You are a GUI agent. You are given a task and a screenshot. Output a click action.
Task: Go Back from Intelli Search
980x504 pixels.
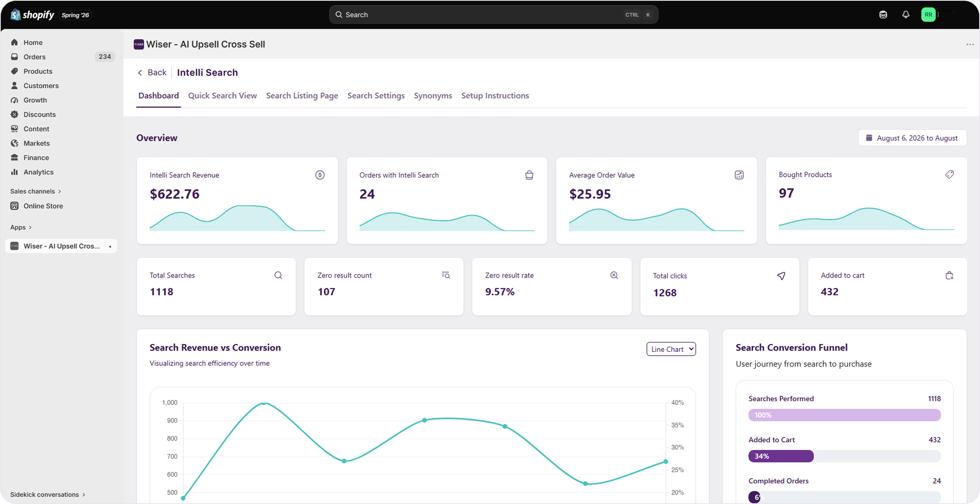(x=152, y=73)
